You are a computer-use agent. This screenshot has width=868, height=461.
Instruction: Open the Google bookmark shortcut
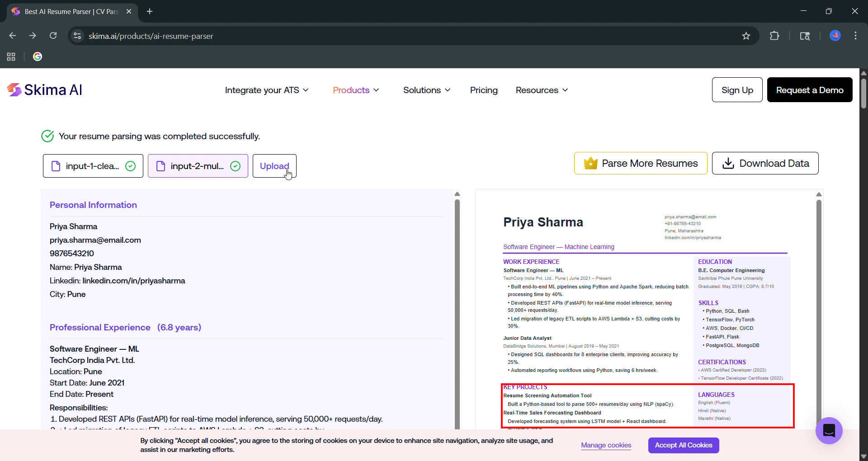(38, 56)
